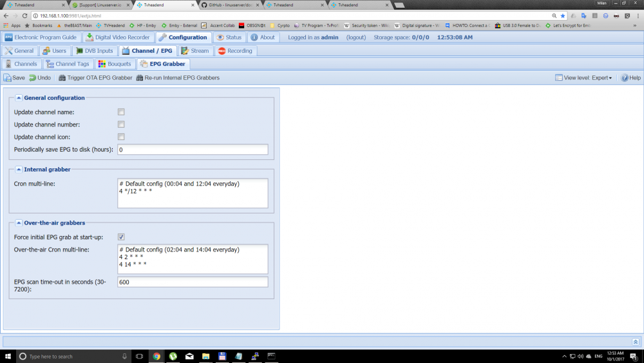Click the taskbar search box
The image size is (644, 363).
coord(74,356)
